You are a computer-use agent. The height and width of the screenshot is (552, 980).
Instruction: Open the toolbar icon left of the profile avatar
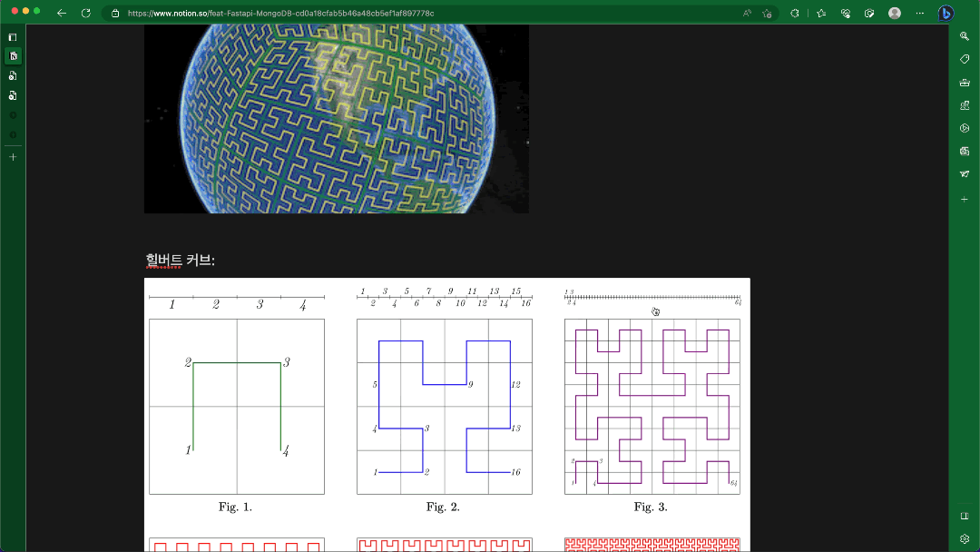coord(869,13)
